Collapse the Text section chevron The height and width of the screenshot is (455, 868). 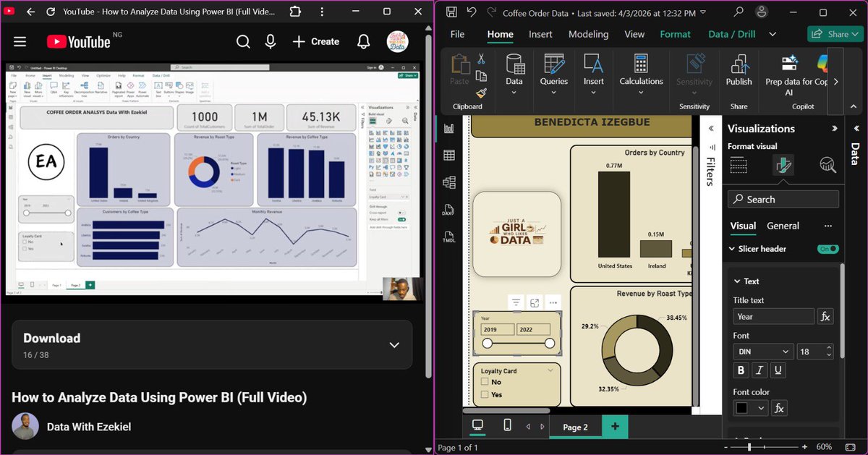(x=737, y=281)
